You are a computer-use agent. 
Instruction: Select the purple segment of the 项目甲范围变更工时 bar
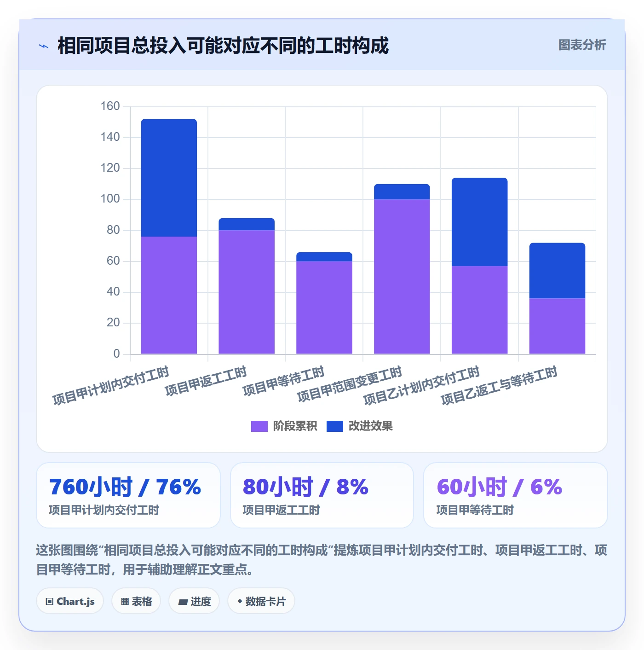(402, 277)
